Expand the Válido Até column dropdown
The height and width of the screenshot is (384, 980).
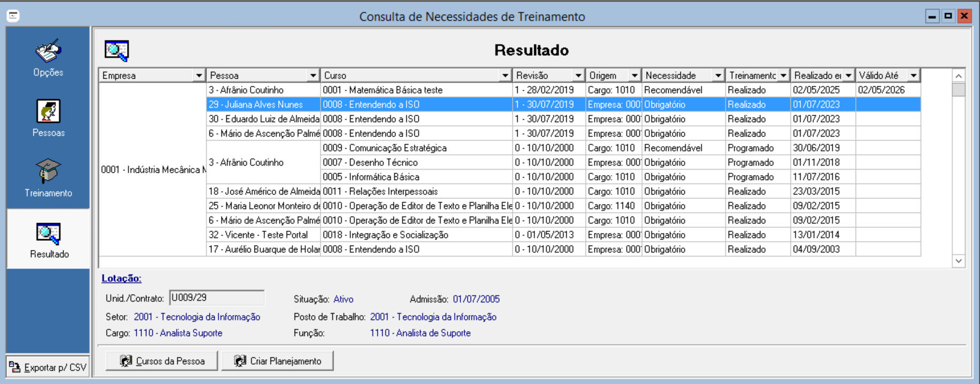click(914, 76)
